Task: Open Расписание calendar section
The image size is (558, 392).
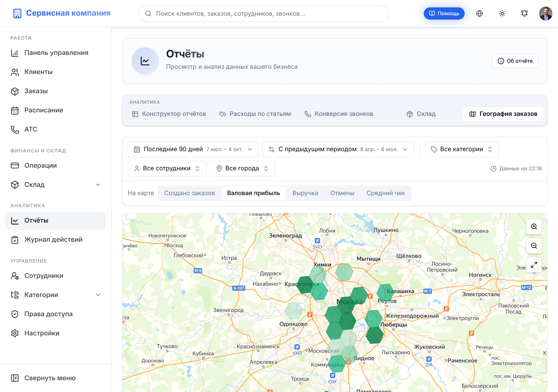Action: click(55, 110)
